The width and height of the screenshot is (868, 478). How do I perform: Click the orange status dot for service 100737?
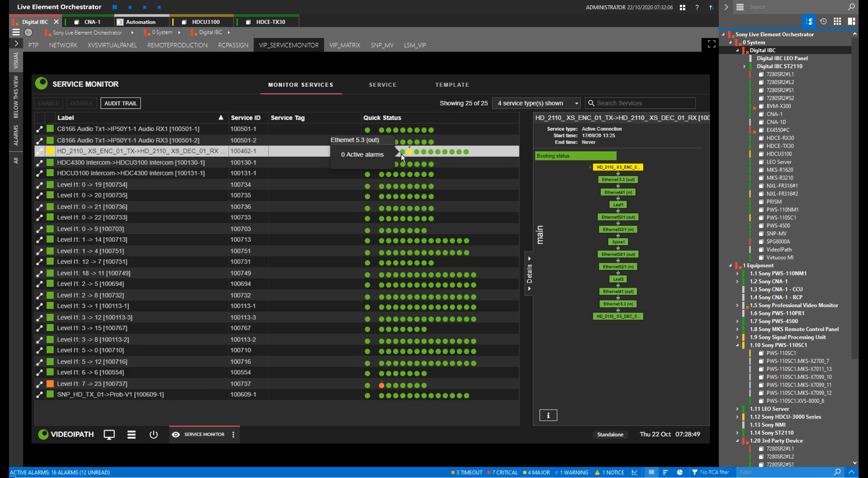[x=381, y=385]
